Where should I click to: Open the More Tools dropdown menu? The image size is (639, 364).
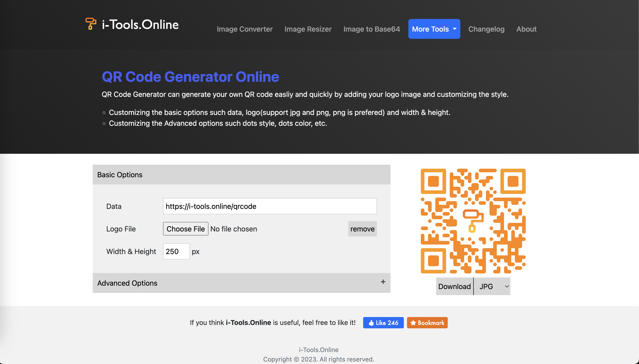click(x=434, y=29)
